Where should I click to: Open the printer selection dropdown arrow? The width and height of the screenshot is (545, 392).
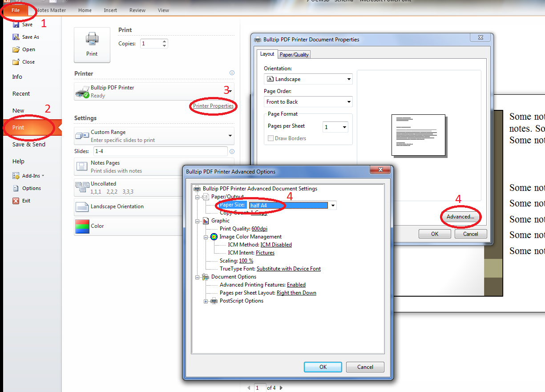(230, 91)
